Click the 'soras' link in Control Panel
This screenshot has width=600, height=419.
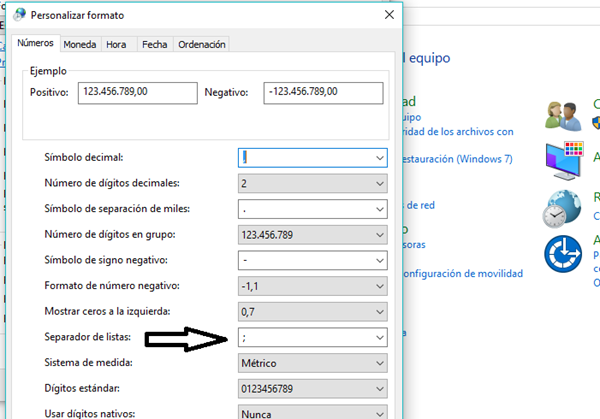pyautogui.click(x=414, y=245)
